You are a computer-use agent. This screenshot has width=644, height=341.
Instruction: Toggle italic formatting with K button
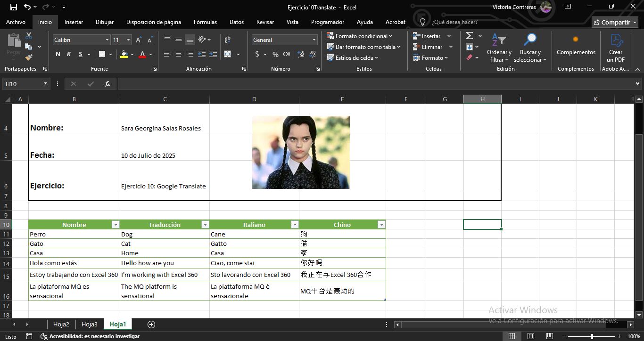(69, 54)
